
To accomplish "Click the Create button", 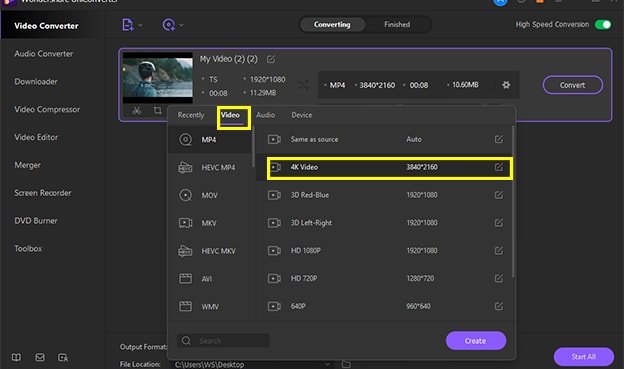I will (476, 341).
